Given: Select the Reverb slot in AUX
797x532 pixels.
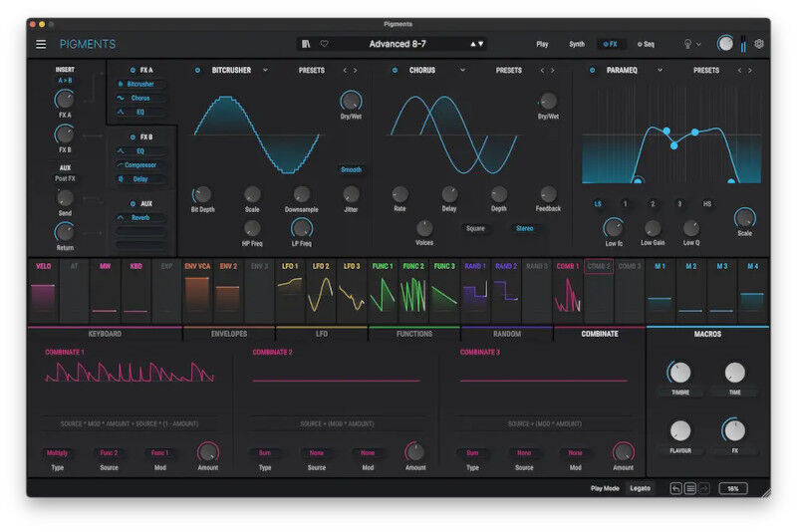Looking at the screenshot, I should [140, 216].
